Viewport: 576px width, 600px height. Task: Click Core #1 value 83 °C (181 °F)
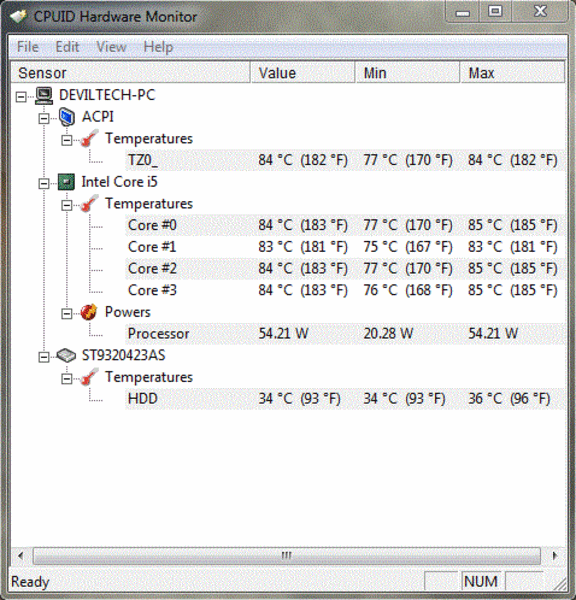pos(303,247)
